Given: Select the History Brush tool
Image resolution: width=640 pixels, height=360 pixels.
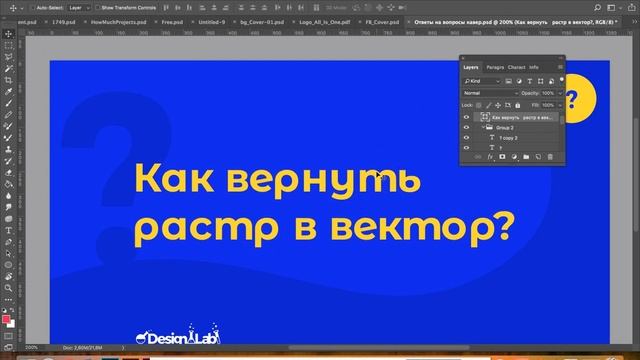Looking at the screenshot, I should pos(8,161).
